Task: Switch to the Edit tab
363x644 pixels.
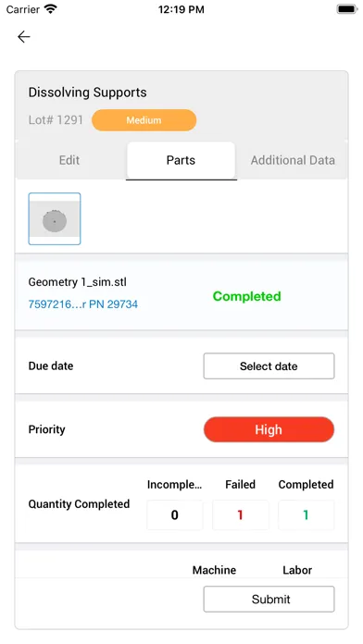Action: [x=69, y=160]
